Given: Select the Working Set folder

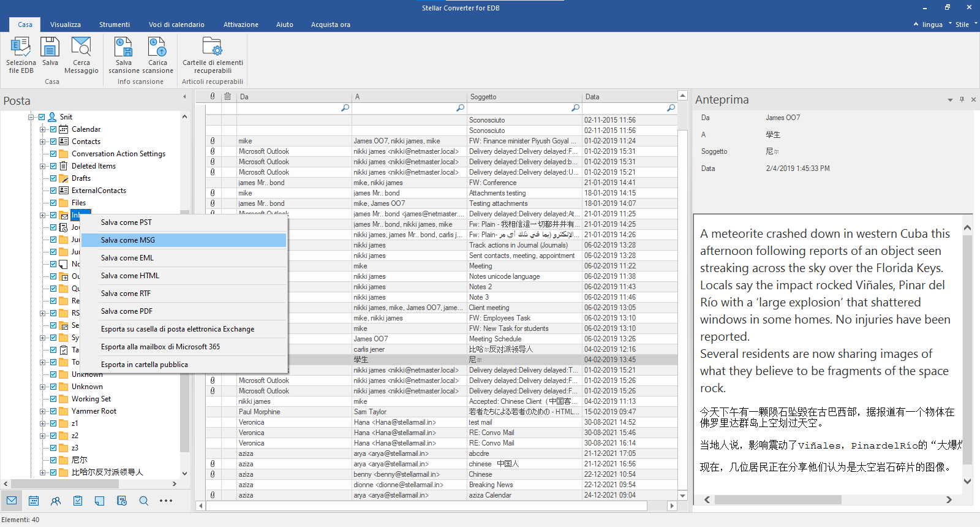Looking at the screenshot, I should 91,399.
